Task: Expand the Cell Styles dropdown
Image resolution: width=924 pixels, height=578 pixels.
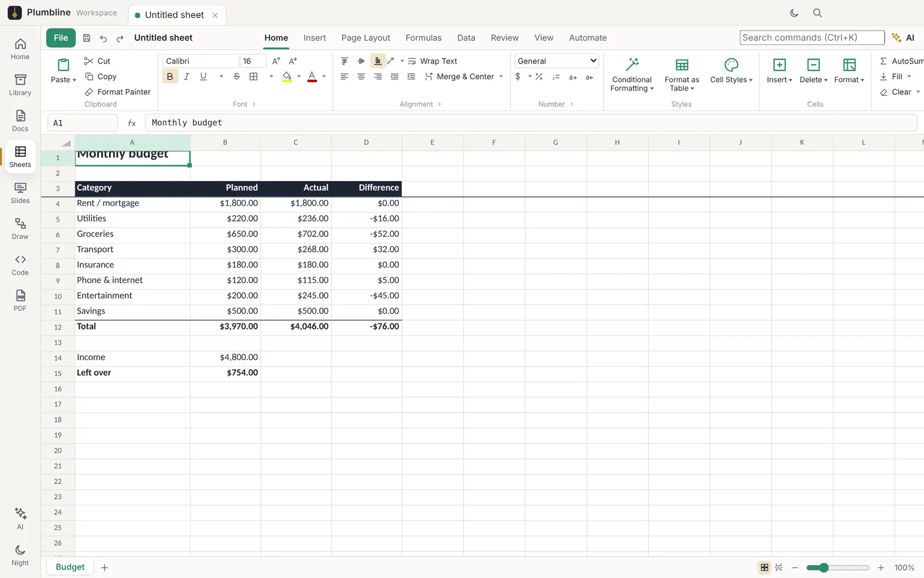Action: (x=731, y=72)
